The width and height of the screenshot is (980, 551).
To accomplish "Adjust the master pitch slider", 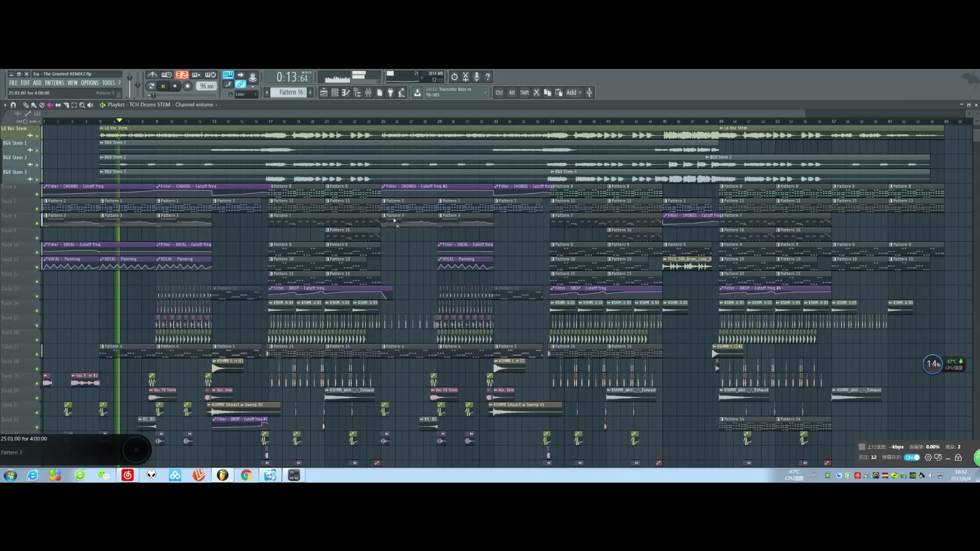I will [x=137, y=84].
